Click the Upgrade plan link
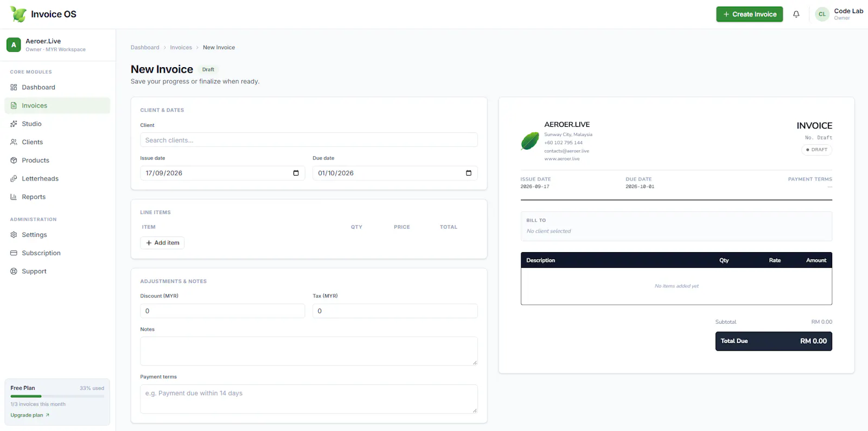 (30, 415)
